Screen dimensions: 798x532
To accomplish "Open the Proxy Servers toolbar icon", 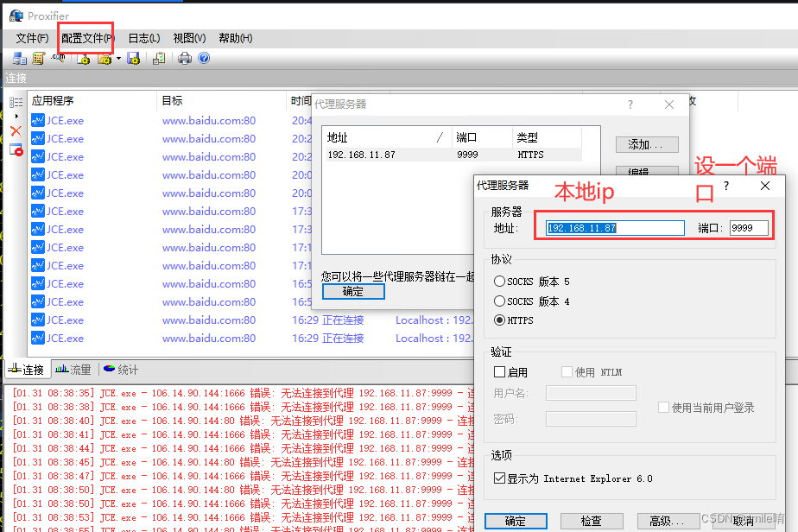I will click(20, 59).
